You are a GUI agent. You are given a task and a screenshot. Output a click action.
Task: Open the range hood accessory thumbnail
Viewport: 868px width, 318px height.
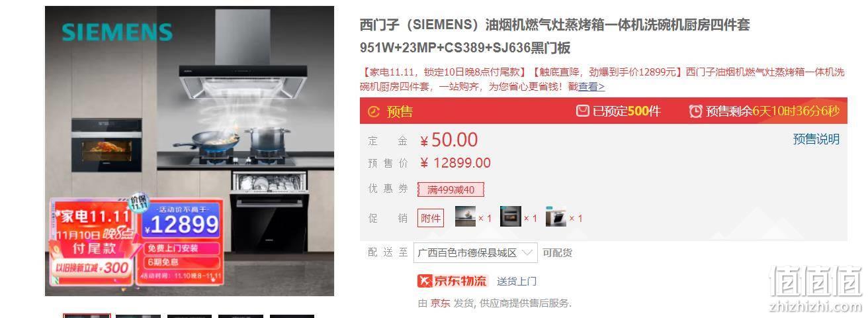(465, 217)
